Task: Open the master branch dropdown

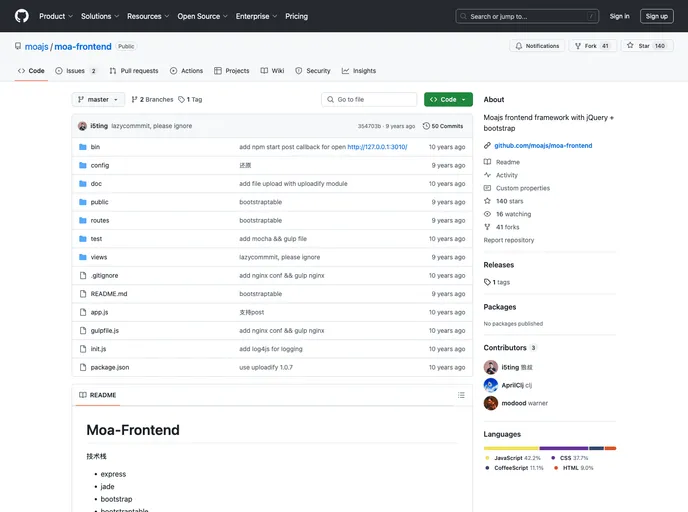Action: 98,100
